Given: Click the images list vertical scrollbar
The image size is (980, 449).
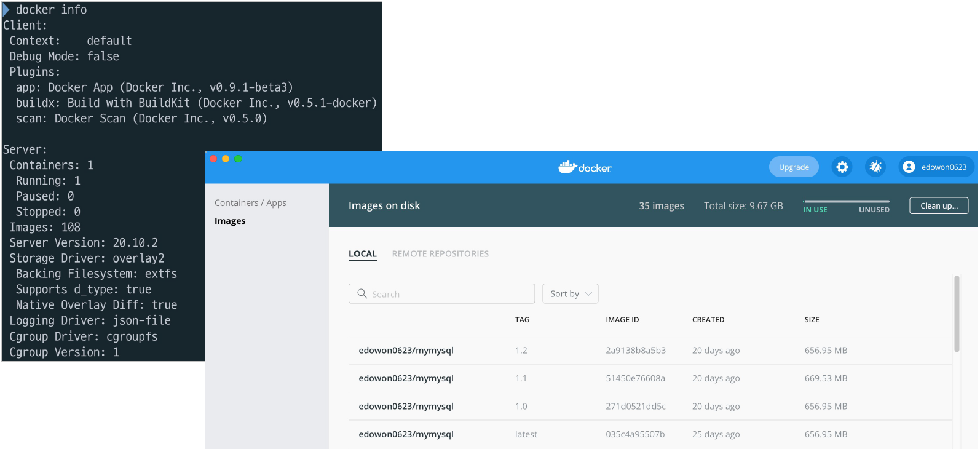Looking at the screenshot, I should [x=957, y=314].
